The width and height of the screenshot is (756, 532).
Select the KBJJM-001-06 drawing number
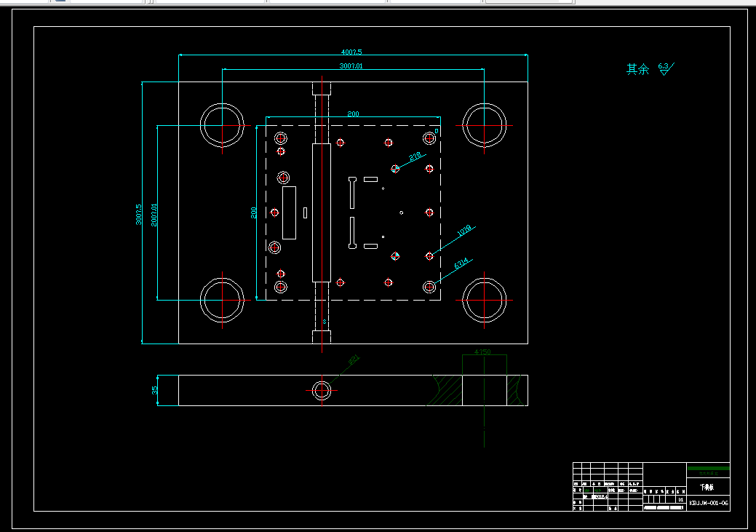(x=708, y=503)
